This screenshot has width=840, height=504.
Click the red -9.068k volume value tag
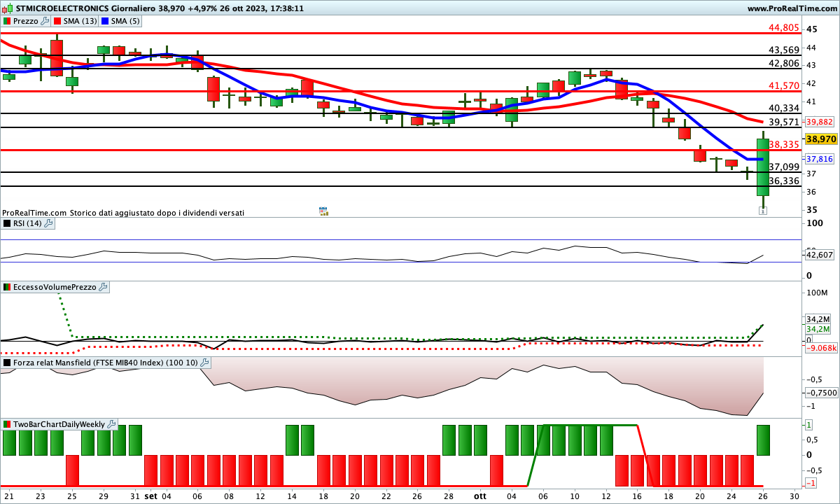click(x=820, y=348)
